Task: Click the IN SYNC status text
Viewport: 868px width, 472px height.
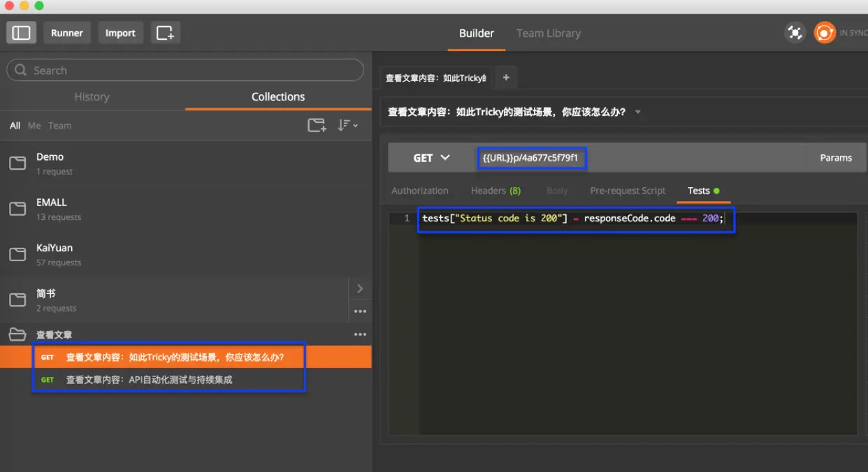Action: tap(853, 33)
